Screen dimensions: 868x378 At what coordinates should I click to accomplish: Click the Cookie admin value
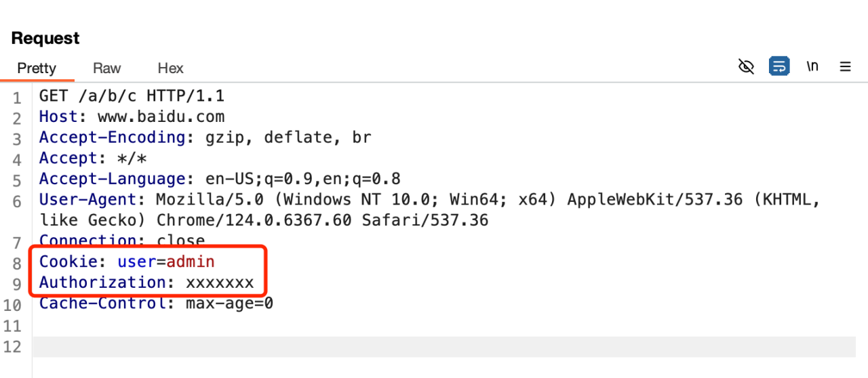[x=191, y=261]
